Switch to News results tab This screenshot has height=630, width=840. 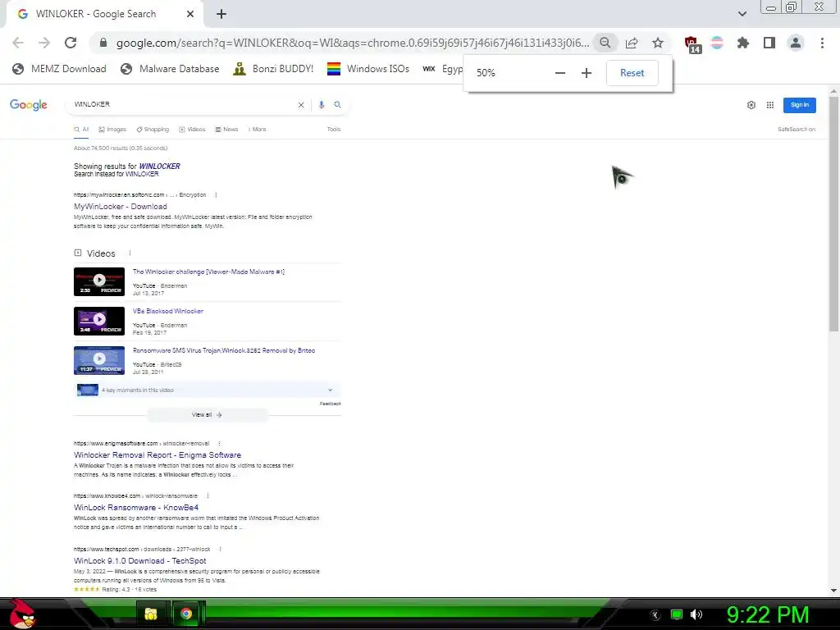(x=226, y=129)
